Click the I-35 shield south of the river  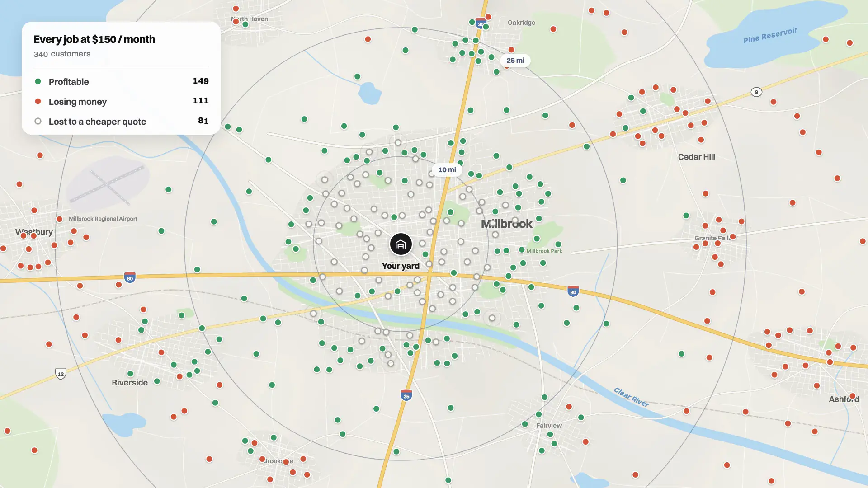click(x=406, y=395)
